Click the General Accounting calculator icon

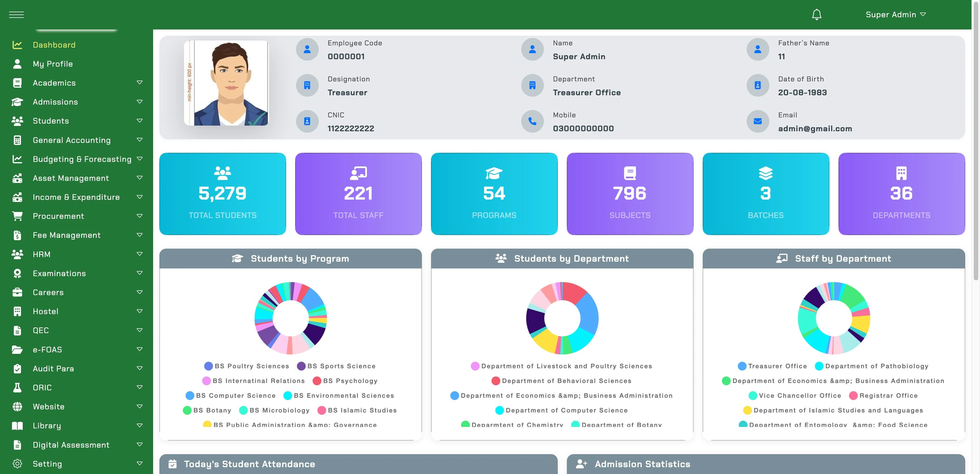17,140
